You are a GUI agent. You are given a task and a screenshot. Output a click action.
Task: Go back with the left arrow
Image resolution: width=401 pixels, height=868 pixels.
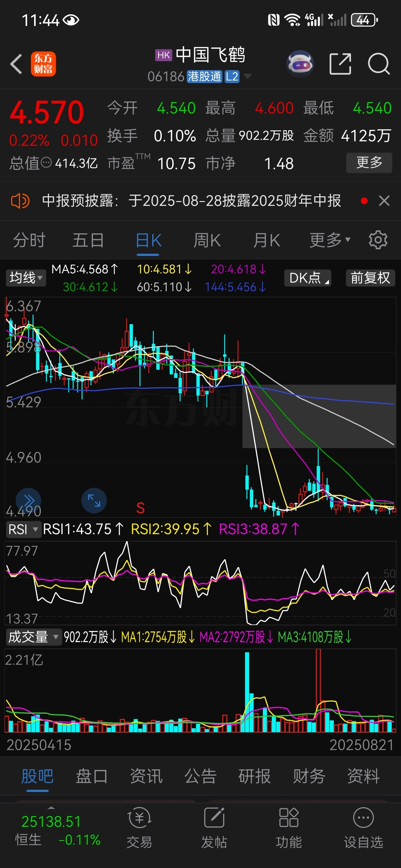click(16, 64)
